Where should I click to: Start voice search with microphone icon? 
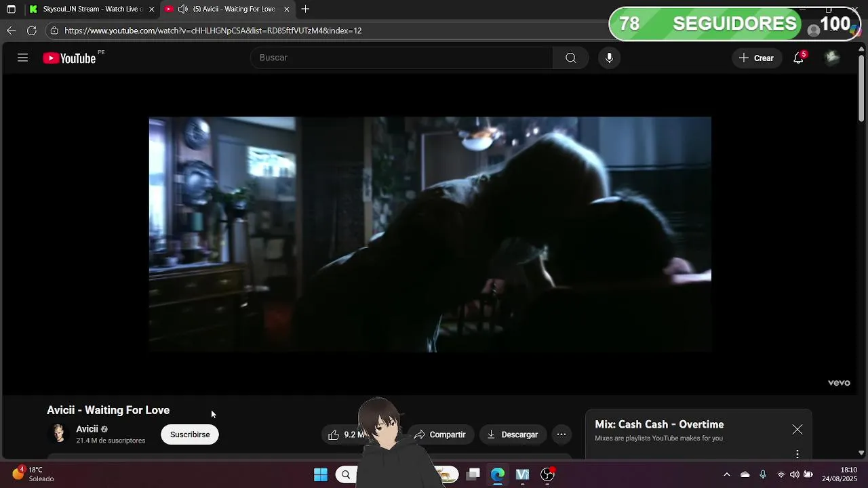click(x=609, y=58)
